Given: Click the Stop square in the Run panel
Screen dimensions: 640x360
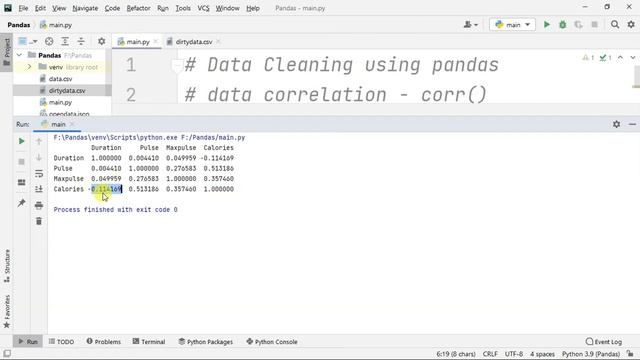Looking at the screenshot, I should tap(22, 162).
